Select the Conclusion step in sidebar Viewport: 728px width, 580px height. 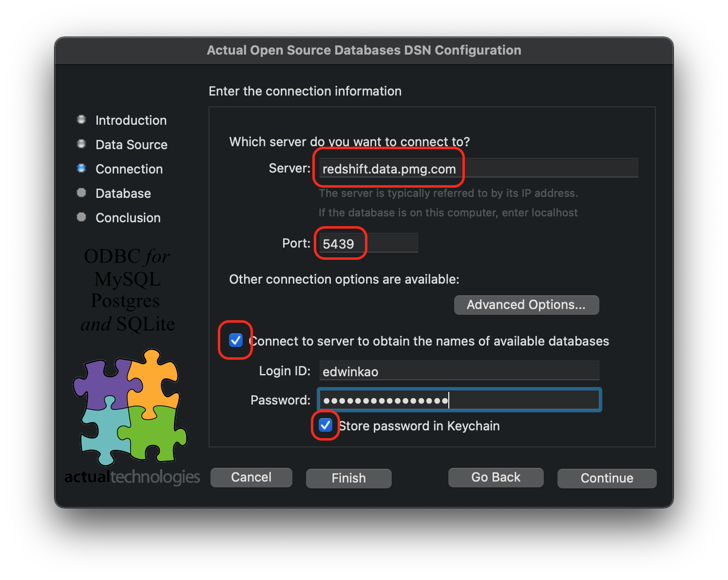(x=128, y=217)
